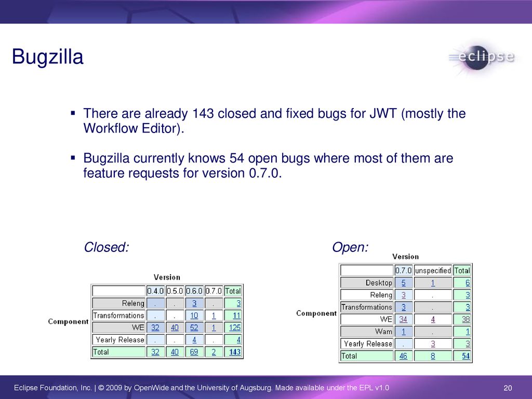This screenshot has width=532, height=399.
Task: Open Closed WE 0.5.0 link 40
Action: point(175,328)
